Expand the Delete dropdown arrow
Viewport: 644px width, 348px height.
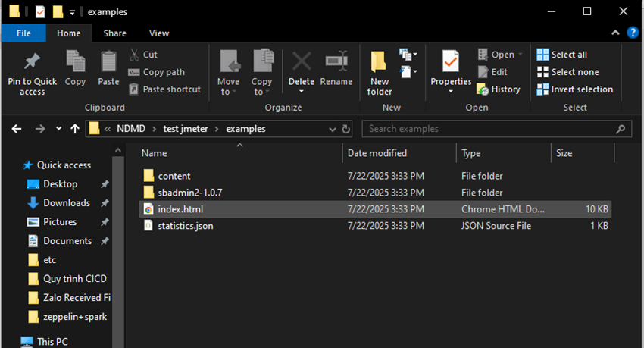(x=302, y=92)
